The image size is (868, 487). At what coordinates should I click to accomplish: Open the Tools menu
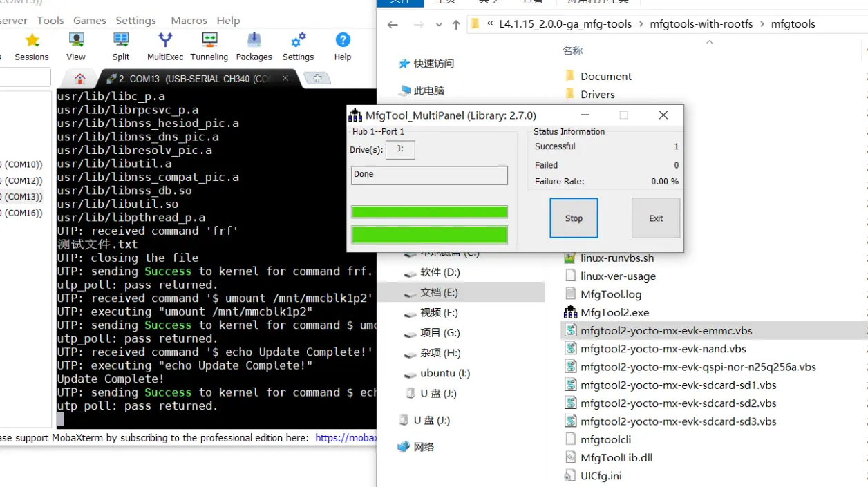coord(50,21)
